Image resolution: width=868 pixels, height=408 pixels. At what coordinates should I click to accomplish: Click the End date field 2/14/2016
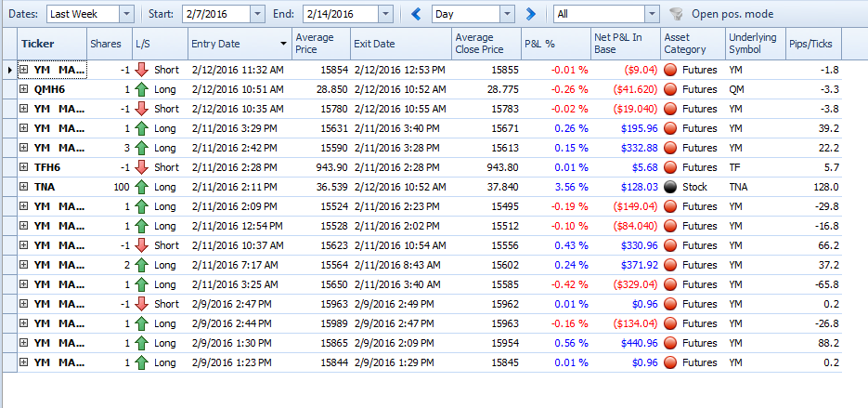[x=341, y=14]
